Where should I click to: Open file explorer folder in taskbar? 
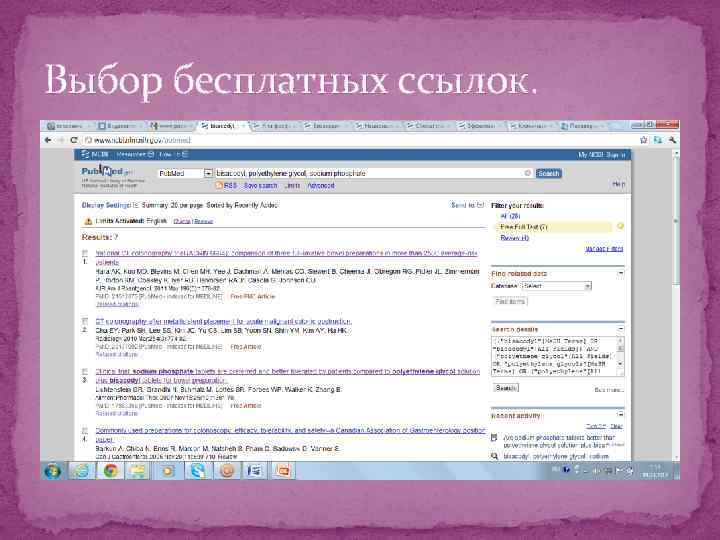[x=137, y=471]
